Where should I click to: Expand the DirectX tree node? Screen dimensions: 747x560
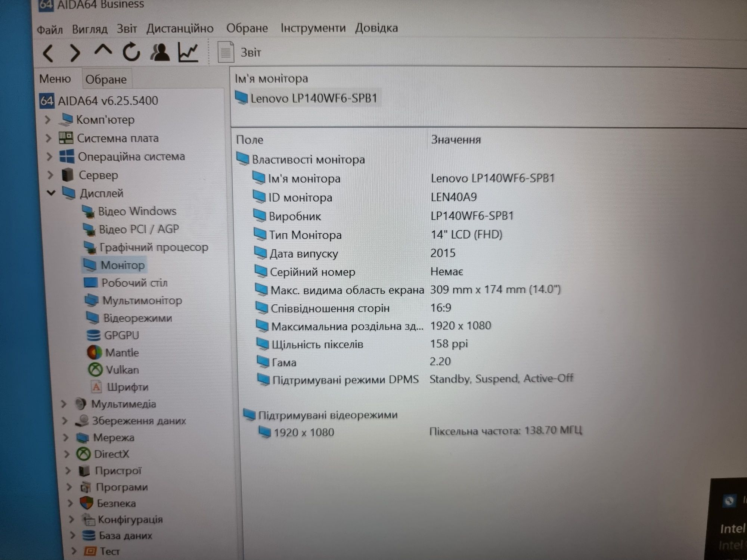click(x=67, y=454)
